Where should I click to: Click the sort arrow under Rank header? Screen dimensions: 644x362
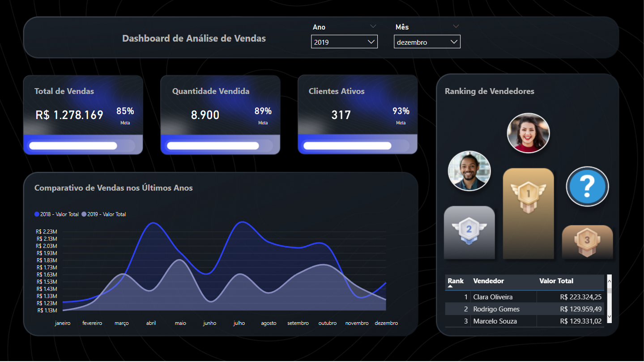(451, 286)
